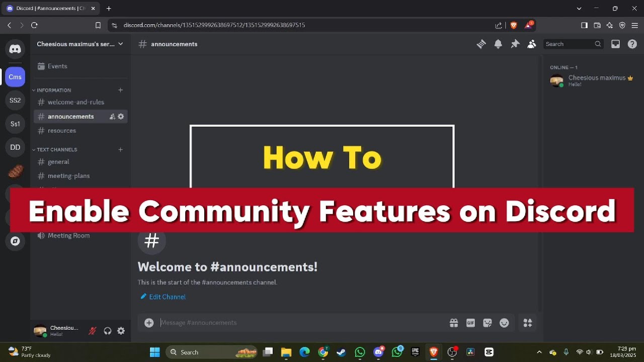Viewport: 644px width, 362px height.
Task: Open Brave Wallet
Action: coord(597,25)
